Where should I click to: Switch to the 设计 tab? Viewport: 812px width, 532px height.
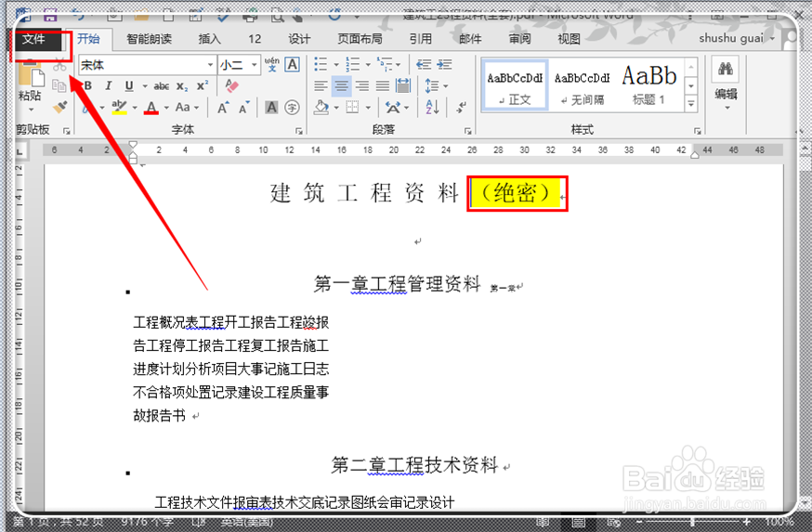click(x=299, y=39)
